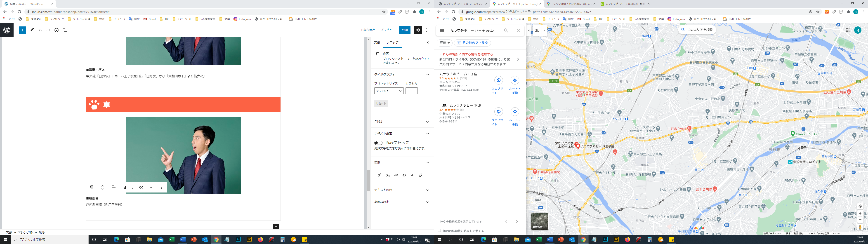Click the WordPress logo in the editor
This screenshot has height=244, width=868.
(7, 30)
